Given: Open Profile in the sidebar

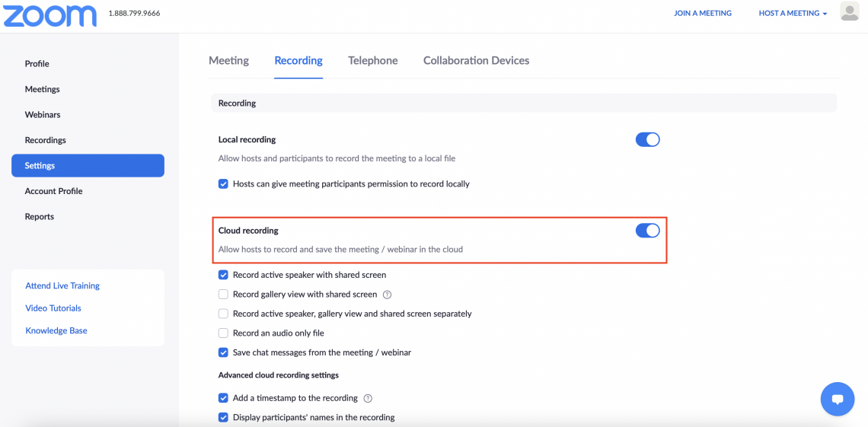Looking at the screenshot, I should pyautogui.click(x=37, y=64).
